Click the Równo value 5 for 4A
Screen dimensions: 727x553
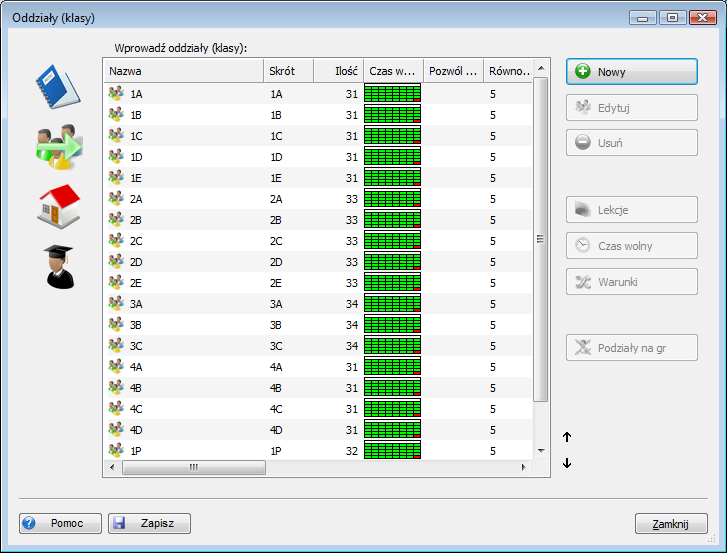click(x=492, y=367)
